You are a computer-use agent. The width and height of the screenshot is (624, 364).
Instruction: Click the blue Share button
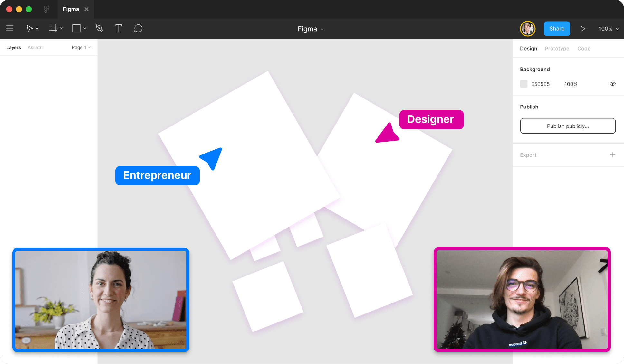[557, 29]
